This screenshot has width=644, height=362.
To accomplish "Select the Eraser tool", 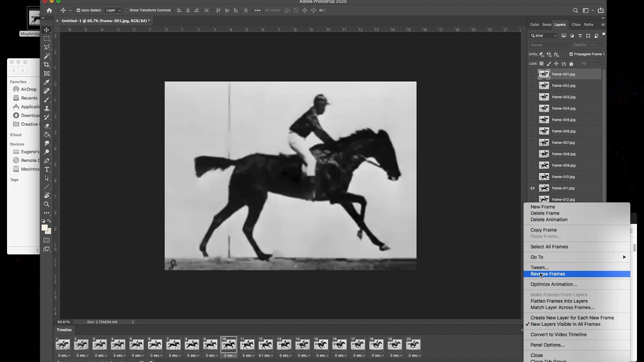I will (47, 126).
